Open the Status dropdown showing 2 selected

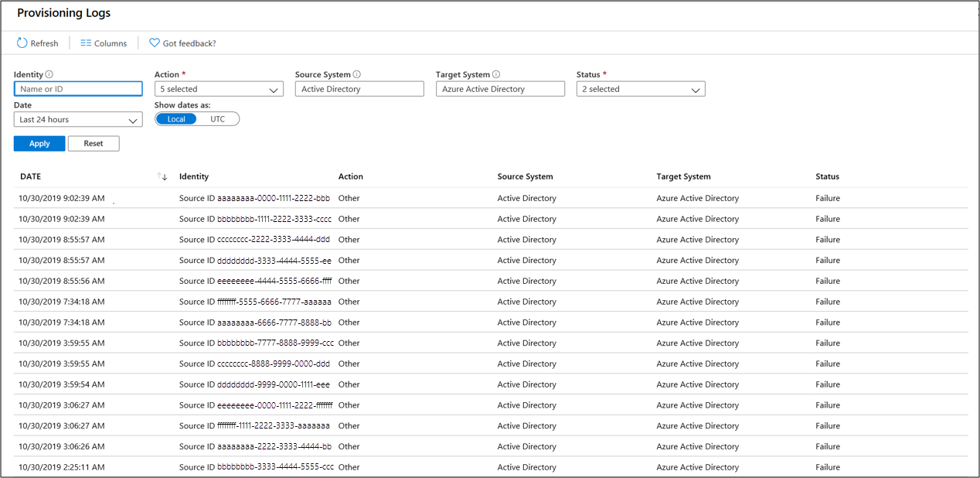(640, 88)
